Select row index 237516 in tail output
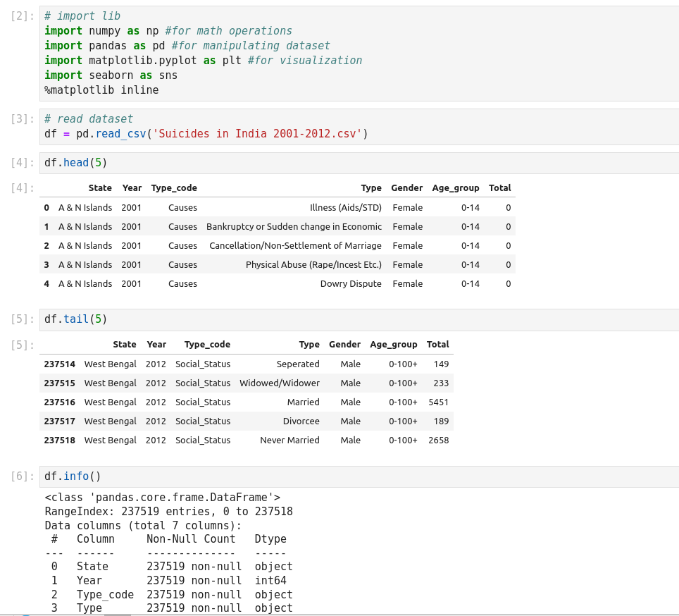 point(59,402)
